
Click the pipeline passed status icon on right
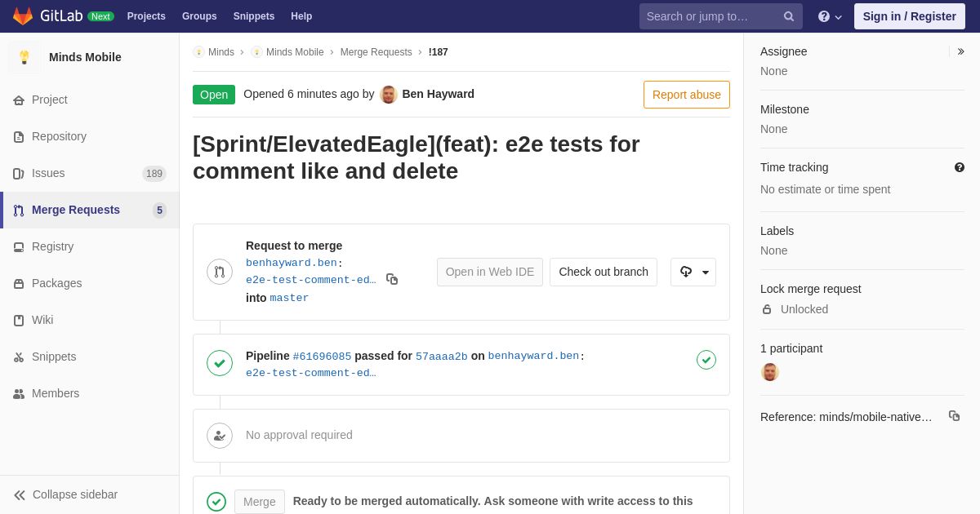(x=706, y=360)
